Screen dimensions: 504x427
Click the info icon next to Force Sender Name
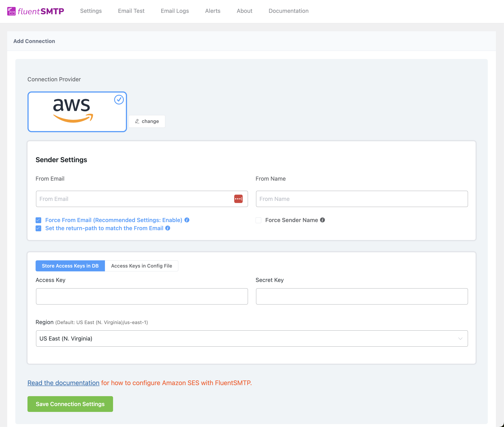(x=322, y=220)
